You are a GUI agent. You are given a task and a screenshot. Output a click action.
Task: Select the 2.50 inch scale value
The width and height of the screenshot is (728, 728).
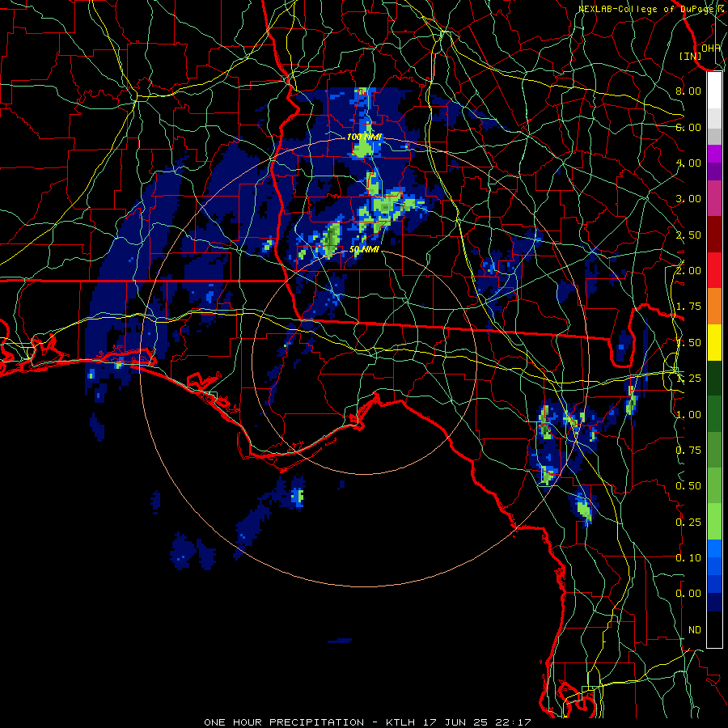(688, 235)
